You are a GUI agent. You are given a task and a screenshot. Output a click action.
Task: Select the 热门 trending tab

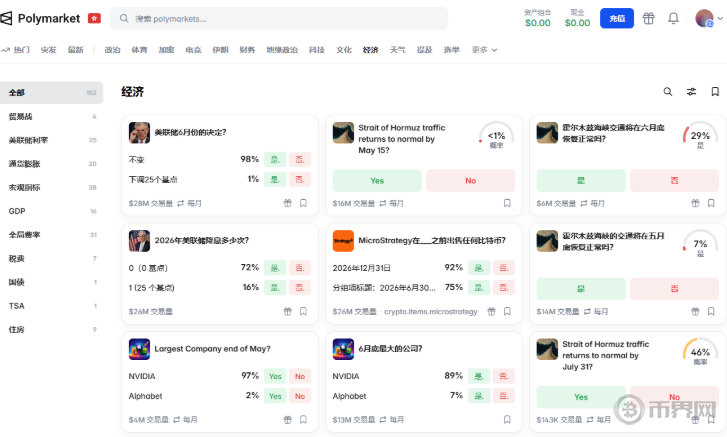click(16, 50)
